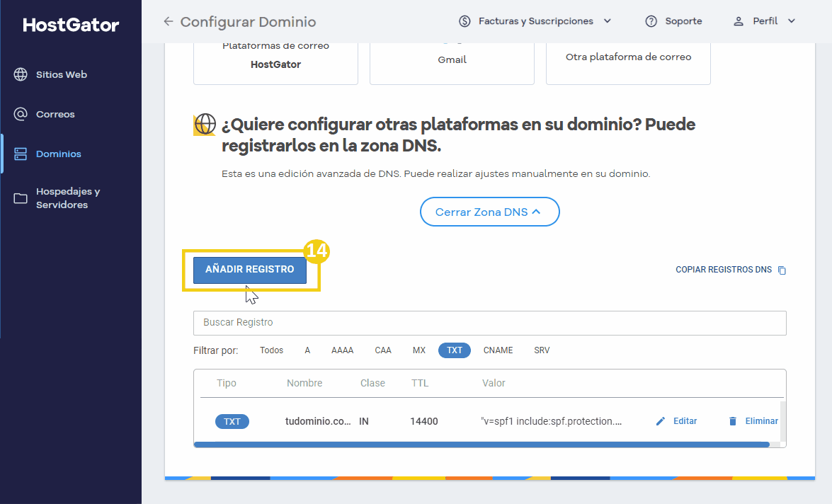
Task: Click COPIAR REGISTROS DNS link
Action: [724, 270]
